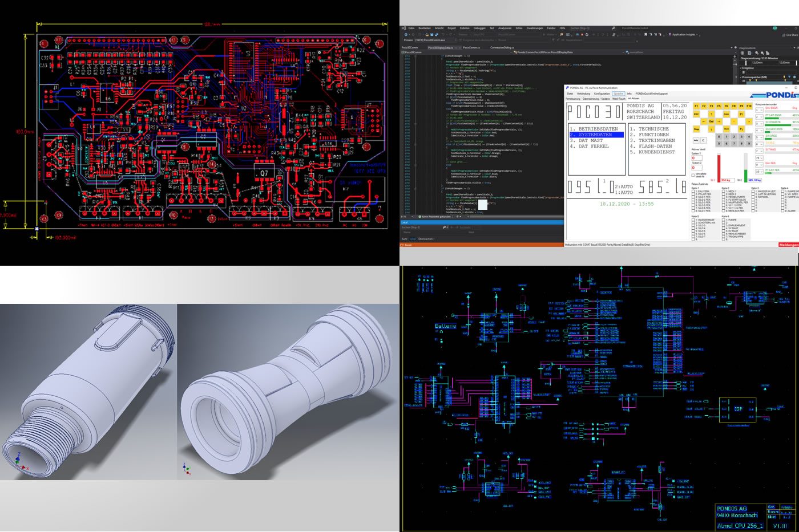799x532 pixels.
Task: Click the red Meldungen button
Action: click(789, 245)
